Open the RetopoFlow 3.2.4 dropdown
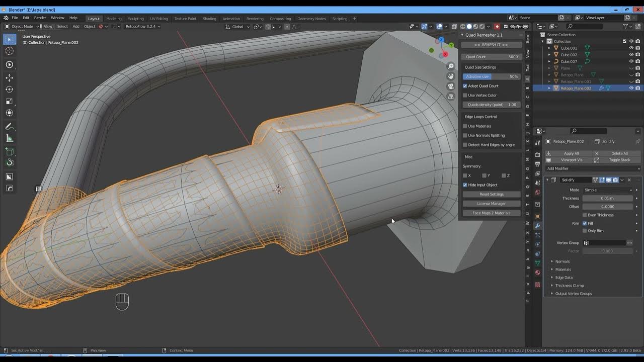Screen dimensions: 644x362 tap(143, 27)
